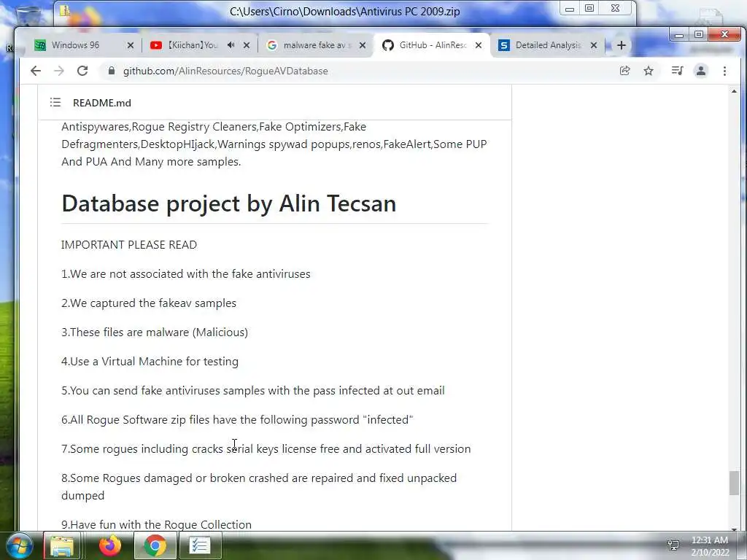This screenshot has height=560, width=747.
Task: Open a new tab with plus button
Action: click(x=622, y=45)
